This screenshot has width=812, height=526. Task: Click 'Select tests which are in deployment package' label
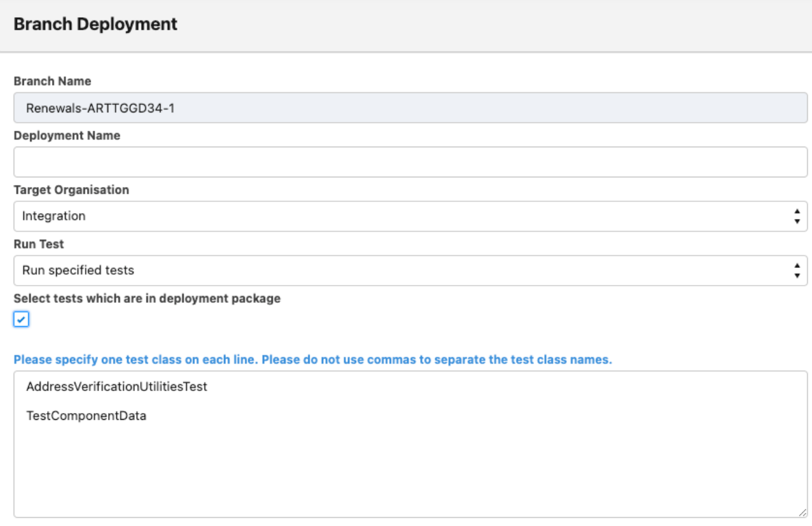[x=147, y=299]
